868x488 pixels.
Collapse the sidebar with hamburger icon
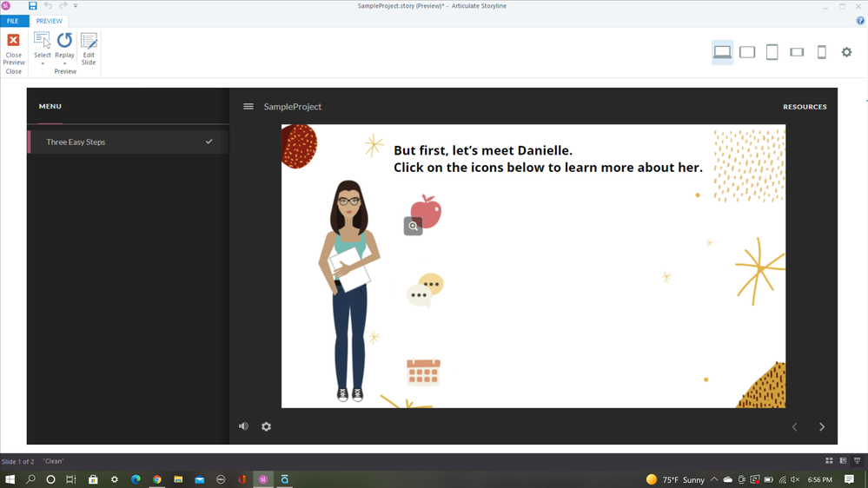click(248, 107)
